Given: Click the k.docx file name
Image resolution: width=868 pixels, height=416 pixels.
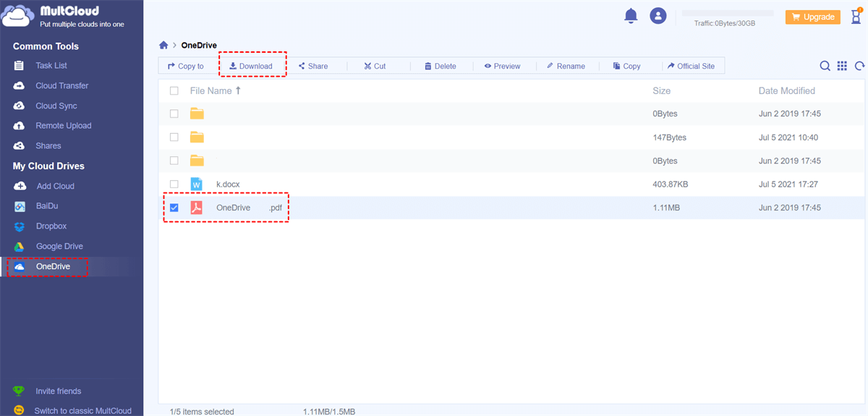Looking at the screenshot, I should [228, 184].
